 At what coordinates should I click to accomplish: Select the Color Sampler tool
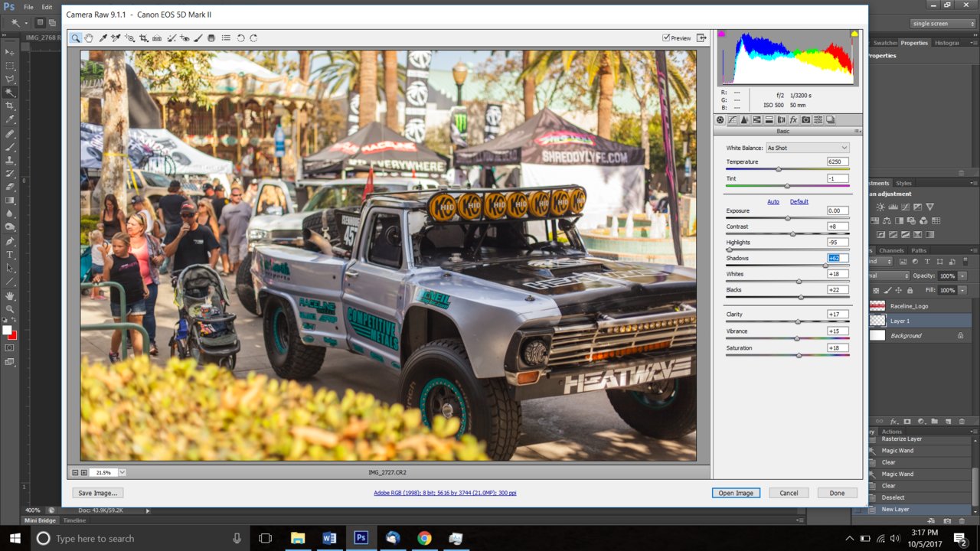116,38
